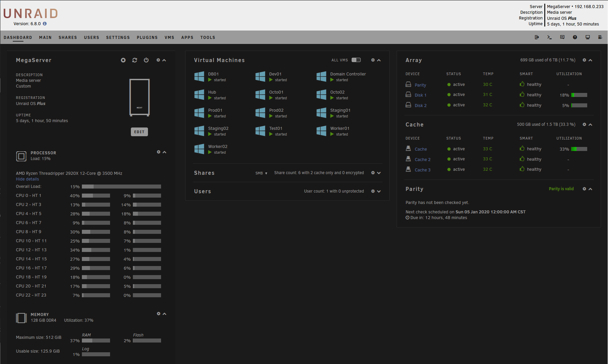This screenshot has width=608, height=364.
Task: Open the web terminal
Action: click(x=550, y=37)
